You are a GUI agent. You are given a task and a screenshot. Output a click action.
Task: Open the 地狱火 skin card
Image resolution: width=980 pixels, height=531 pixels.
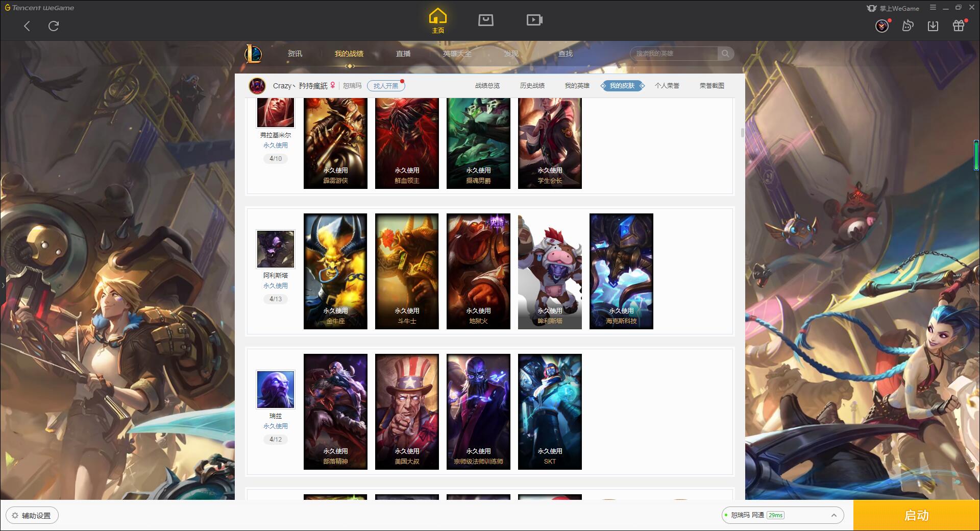coord(478,271)
